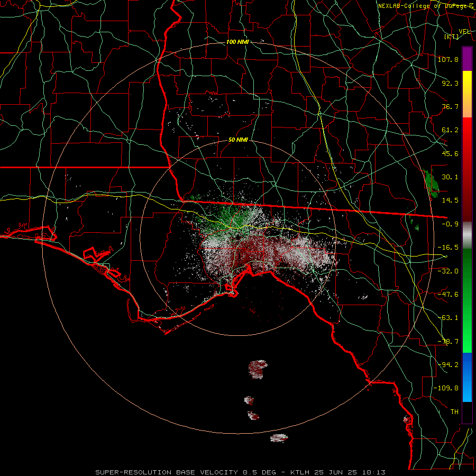The width and height of the screenshot is (476, 476).
Task: Click the green velocity echo near the 30.1 label
Action: (x=432, y=183)
